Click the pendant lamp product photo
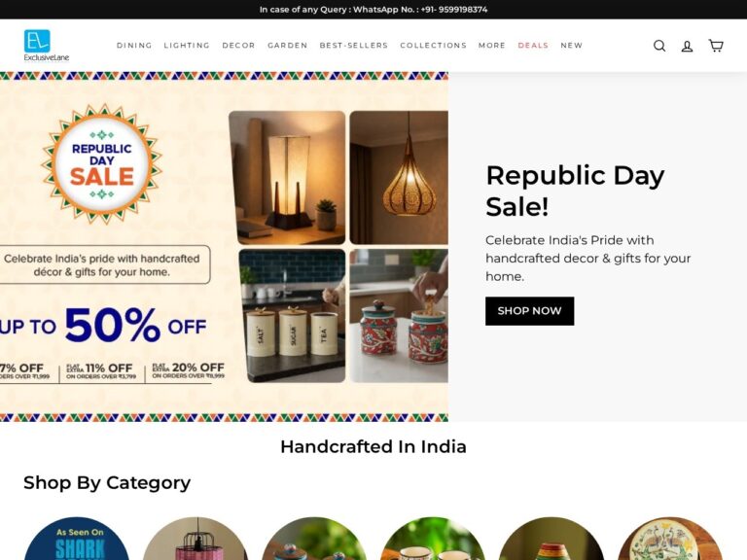 pyautogui.click(x=399, y=178)
